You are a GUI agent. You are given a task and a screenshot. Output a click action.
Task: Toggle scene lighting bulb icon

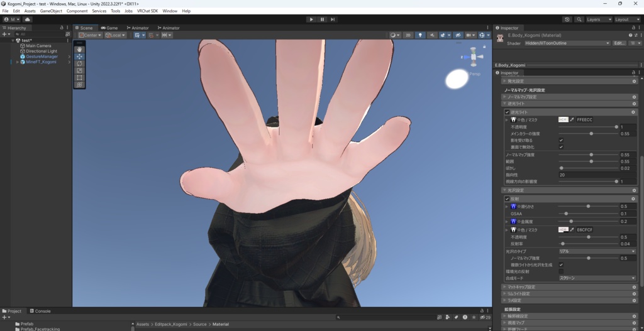pyautogui.click(x=419, y=35)
